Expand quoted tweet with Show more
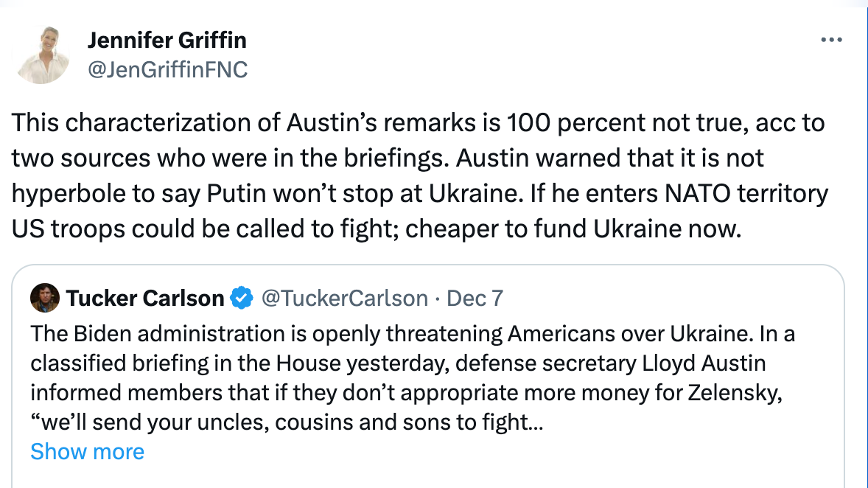The width and height of the screenshot is (868, 488). 88,451
